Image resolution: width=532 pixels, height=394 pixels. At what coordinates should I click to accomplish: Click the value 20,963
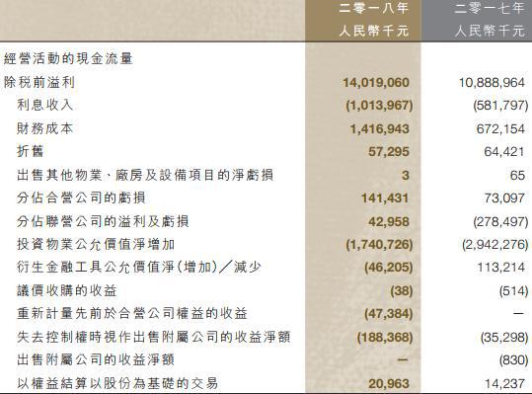[389, 384]
